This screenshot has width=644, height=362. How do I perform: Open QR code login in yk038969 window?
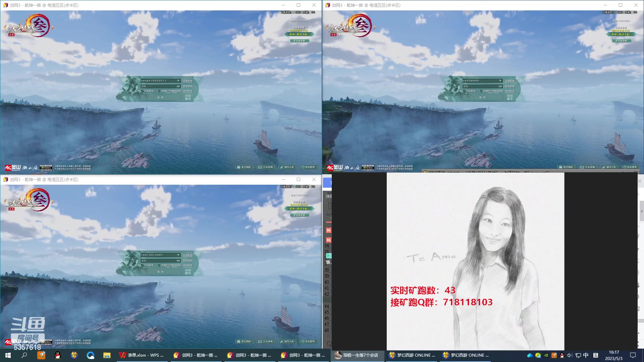pyautogui.click(x=510, y=97)
